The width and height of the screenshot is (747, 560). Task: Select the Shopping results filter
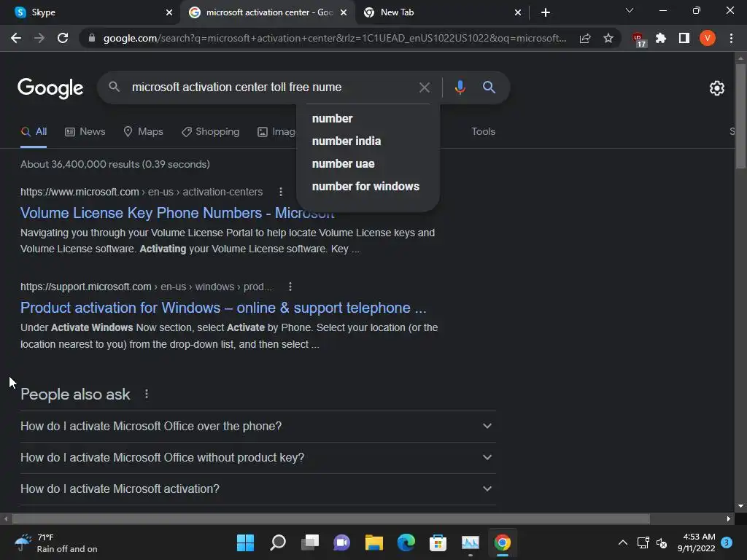211,132
